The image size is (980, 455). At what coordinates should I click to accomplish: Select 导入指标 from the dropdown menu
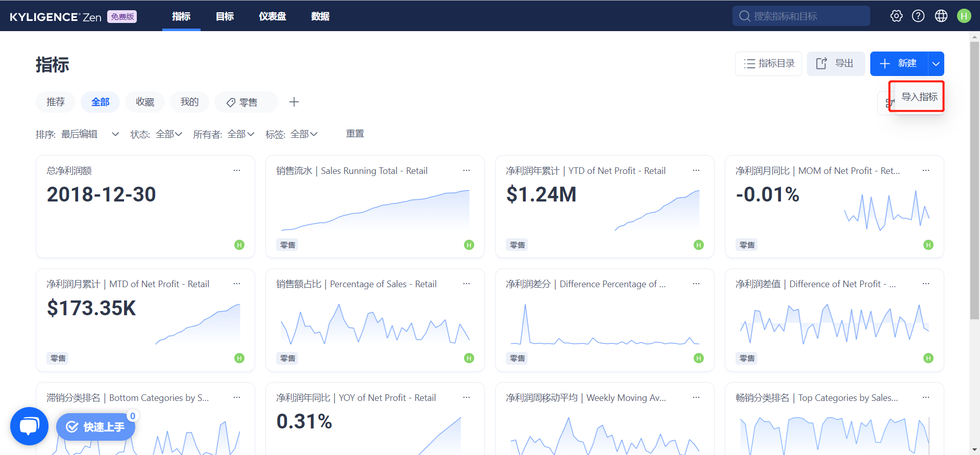[x=919, y=96]
